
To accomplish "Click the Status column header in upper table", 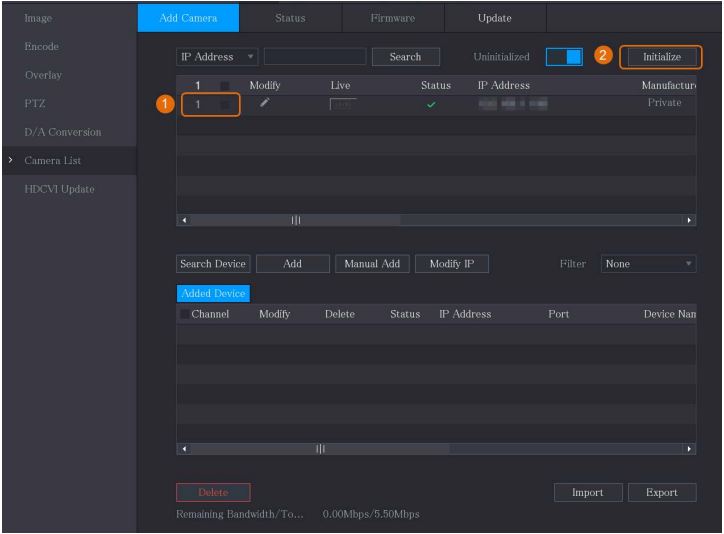I will pos(435,85).
